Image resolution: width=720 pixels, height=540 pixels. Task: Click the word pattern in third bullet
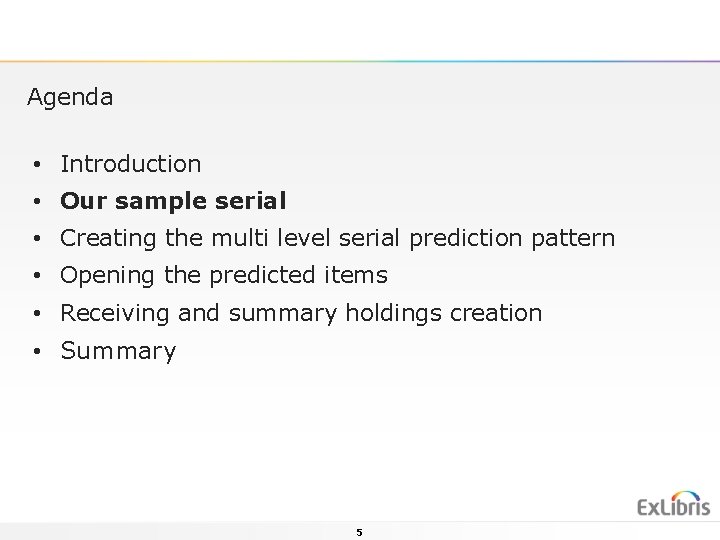574,239
